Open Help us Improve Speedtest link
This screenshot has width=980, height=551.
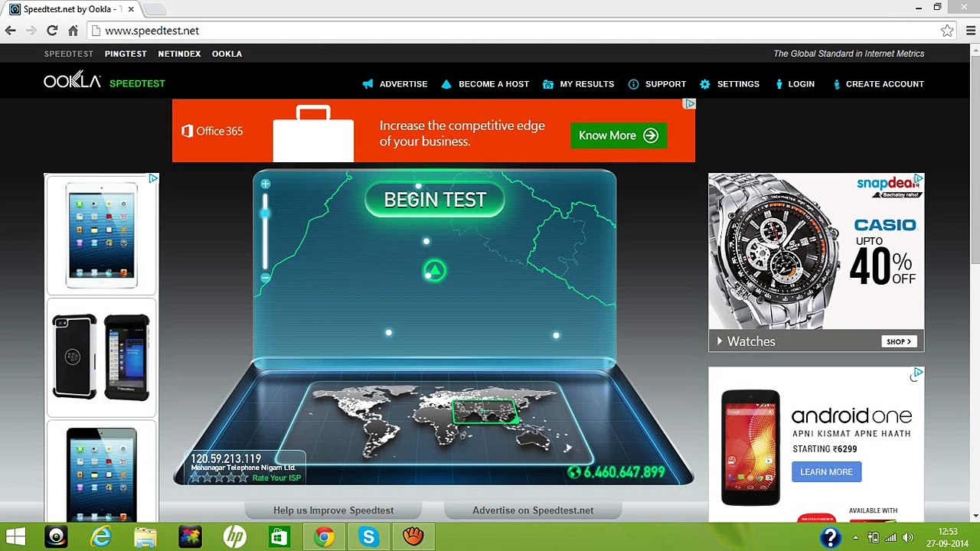(334, 510)
